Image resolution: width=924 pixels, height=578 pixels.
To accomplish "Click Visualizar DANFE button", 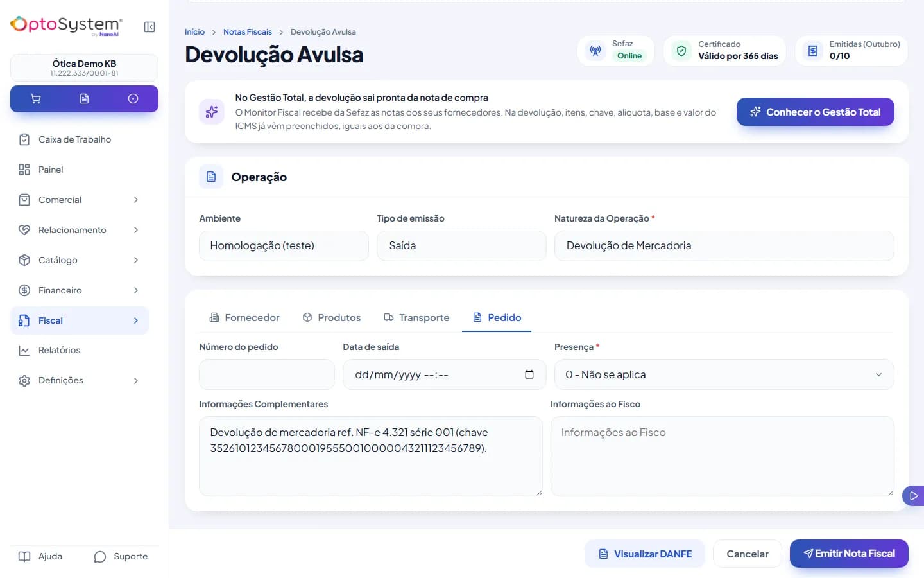I will [645, 554].
